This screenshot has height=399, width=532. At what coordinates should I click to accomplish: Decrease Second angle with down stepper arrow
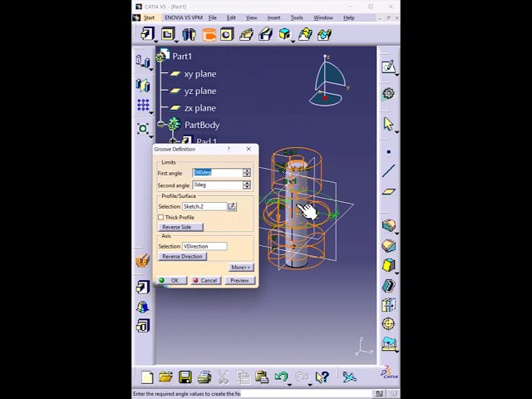247,187
